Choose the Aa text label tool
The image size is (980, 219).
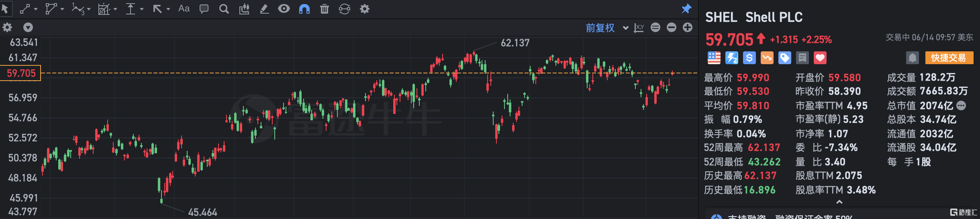click(184, 9)
